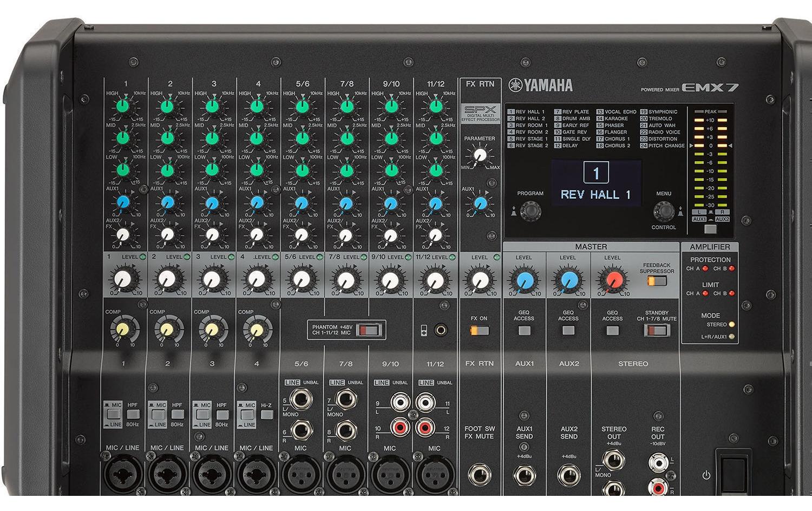Click the channel 3 MID EQ knob
Viewport: 812px width, 511px height.
click(x=212, y=138)
